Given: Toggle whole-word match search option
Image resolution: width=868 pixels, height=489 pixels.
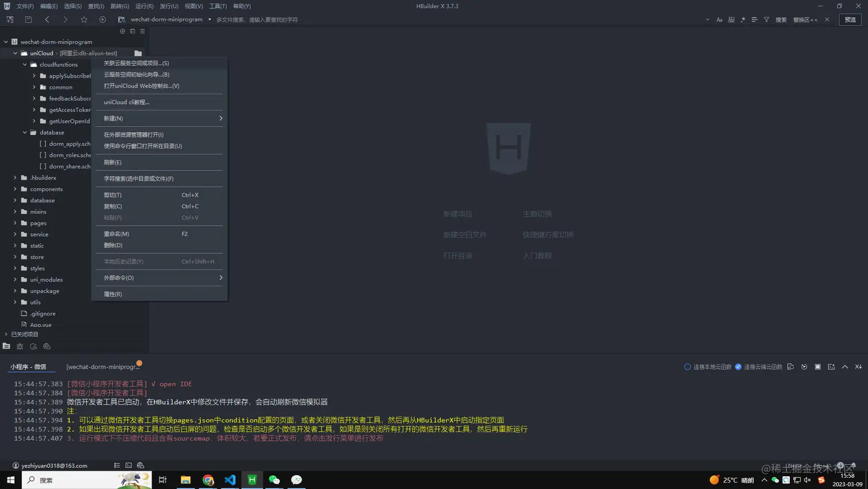Looking at the screenshot, I should point(731,20).
